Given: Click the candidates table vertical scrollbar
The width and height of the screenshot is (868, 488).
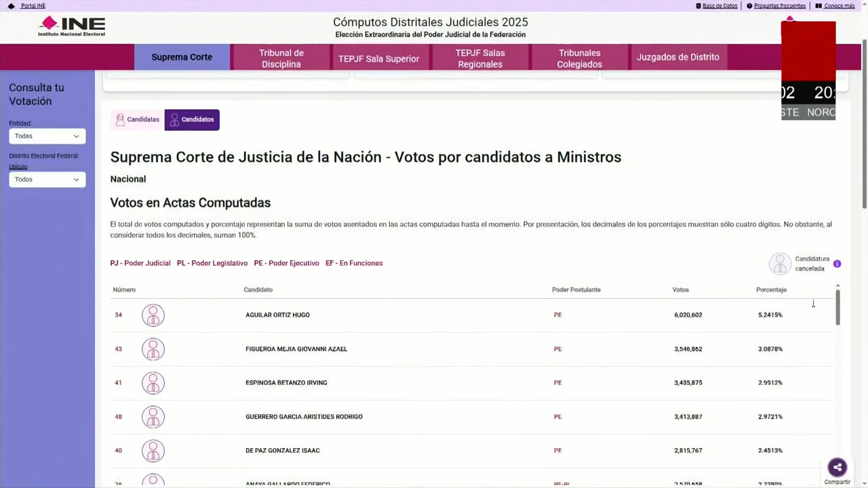Looking at the screenshot, I should click(837, 307).
